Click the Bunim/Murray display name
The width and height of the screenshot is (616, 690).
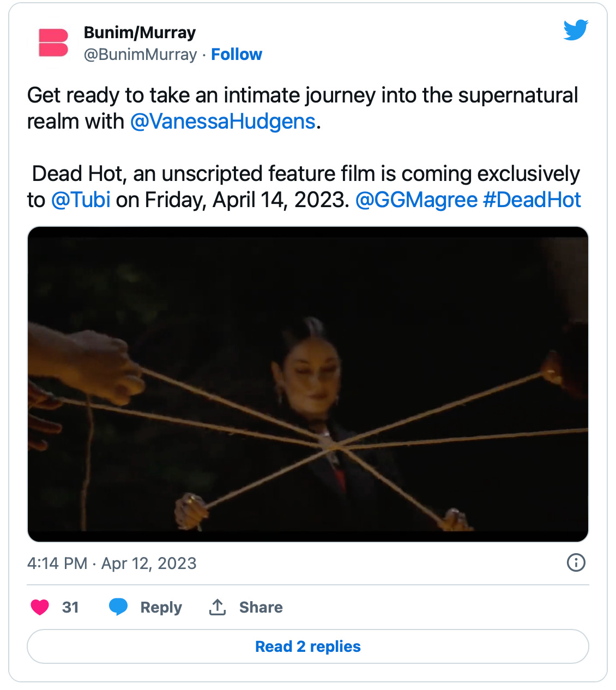140,33
